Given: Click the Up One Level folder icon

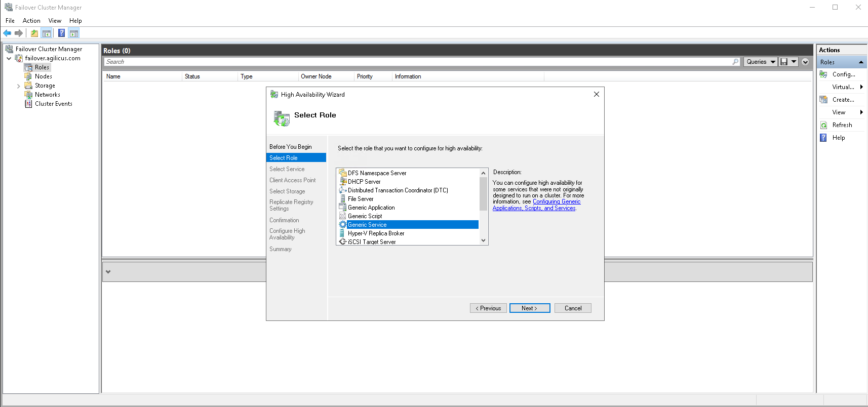Looking at the screenshot, I should (34, 33).
